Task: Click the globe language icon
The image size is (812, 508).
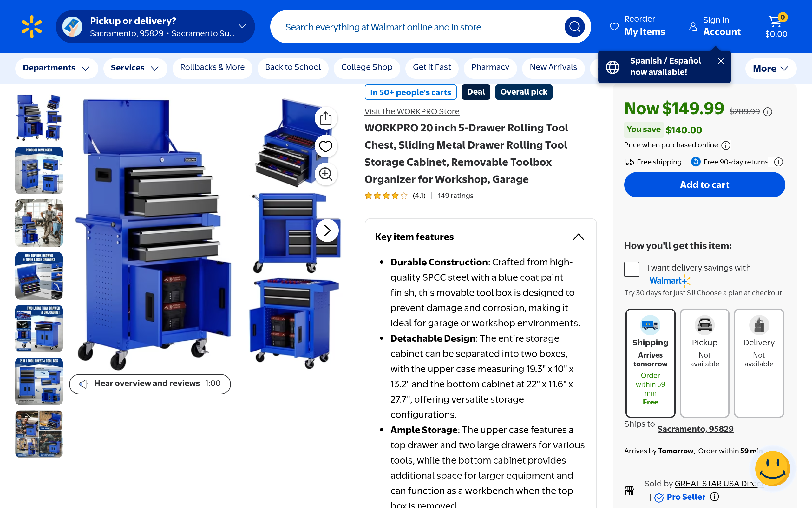Action: click(x=612, y=67)
